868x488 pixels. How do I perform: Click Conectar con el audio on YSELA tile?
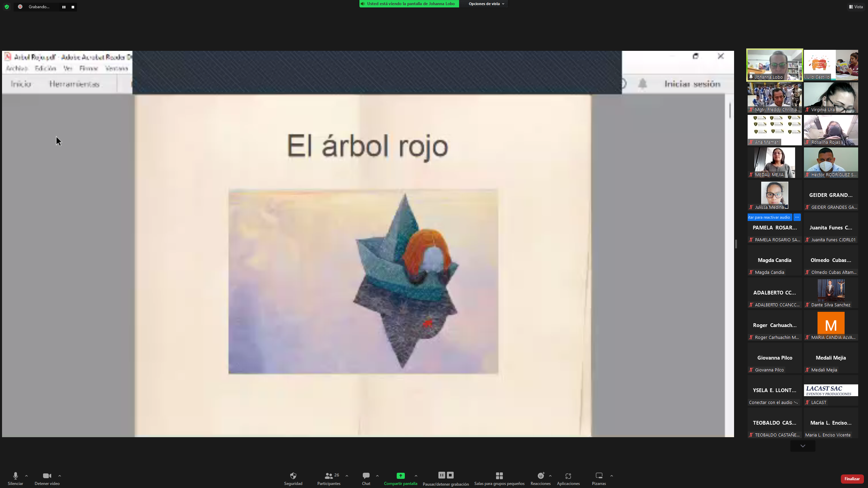coord(773,402)
